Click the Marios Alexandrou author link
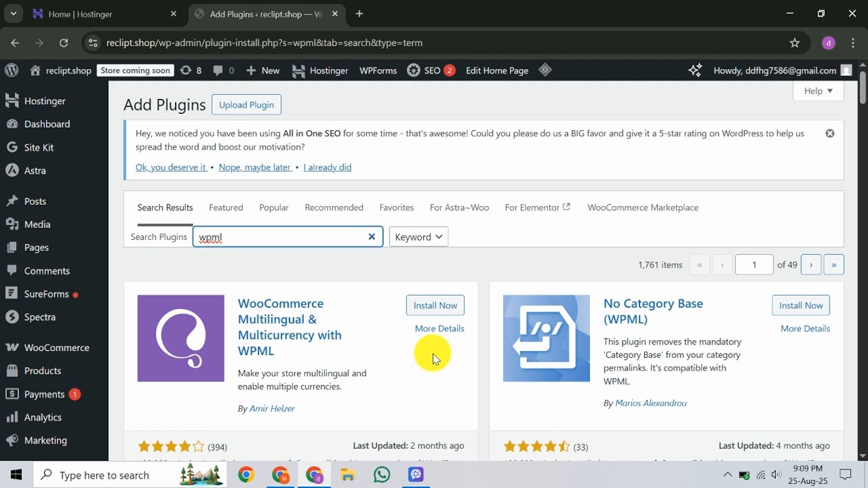This screenshot has width=868, height=488. point(650,403)
